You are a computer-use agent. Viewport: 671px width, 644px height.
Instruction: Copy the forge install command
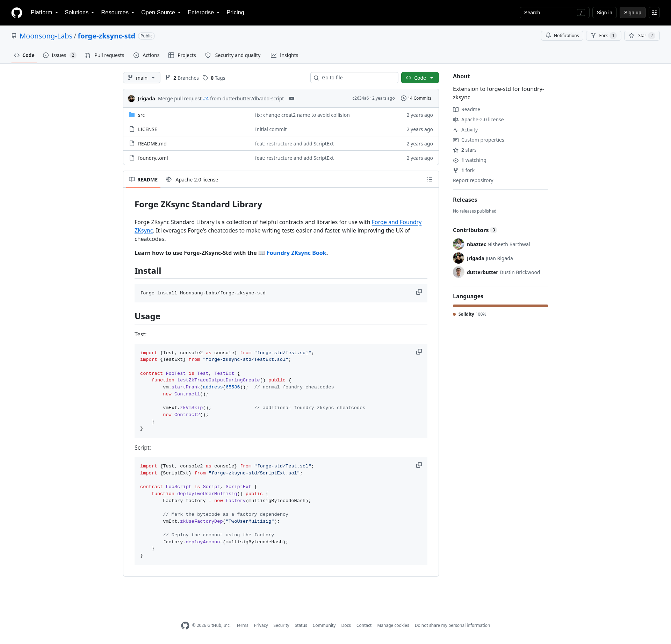click(x=419, y=292)
